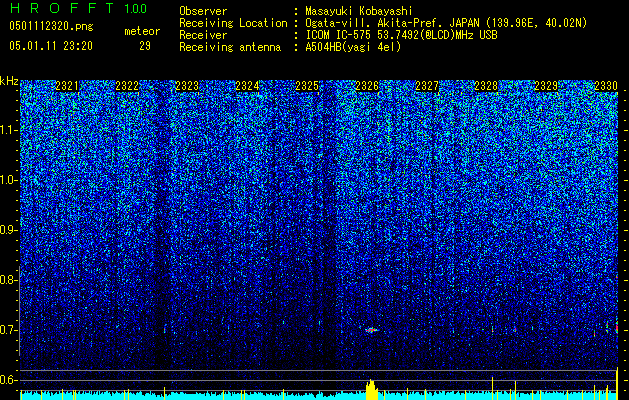Screen dimensions: 629x400
Task: Click the 2327 time marker
Action: pos(427,86)
